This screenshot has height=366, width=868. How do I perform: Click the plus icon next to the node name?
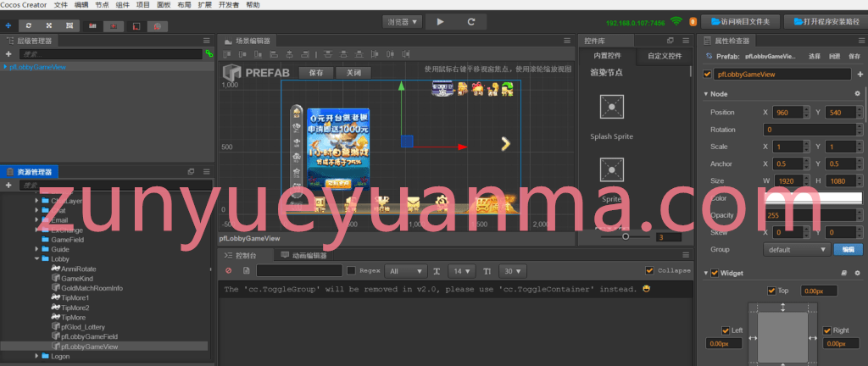(x=860, y=74)
